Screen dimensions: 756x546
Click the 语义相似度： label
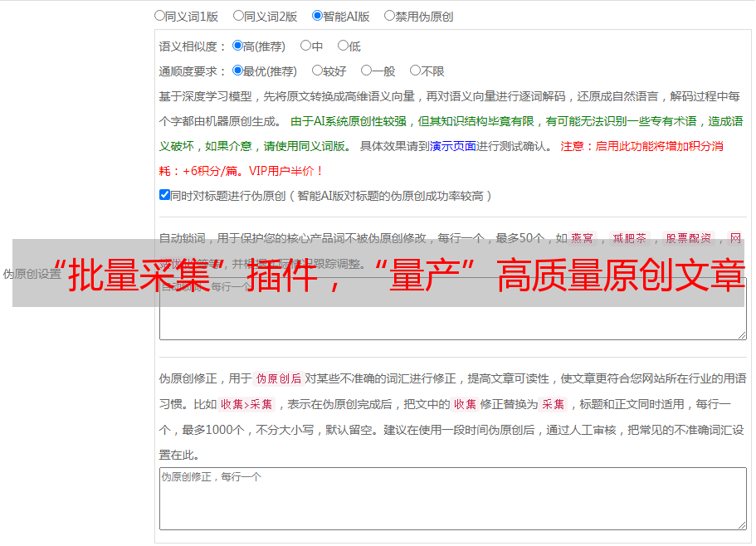(193, 46)
